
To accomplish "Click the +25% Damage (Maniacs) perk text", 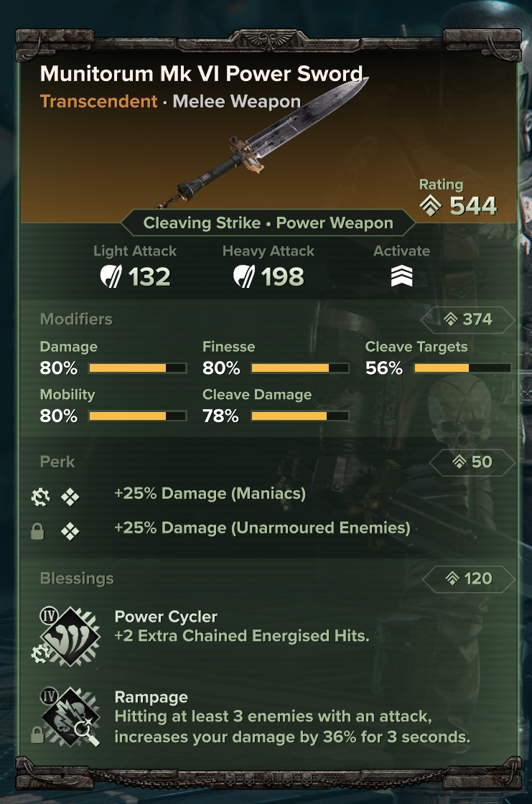I will [x=210, y=494].
